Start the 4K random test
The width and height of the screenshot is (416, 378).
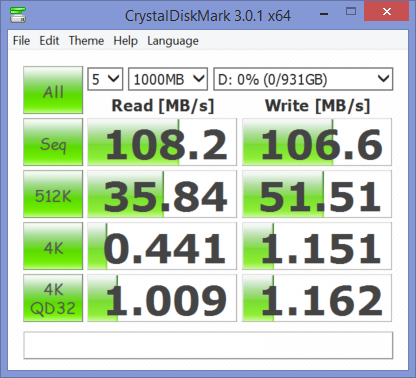coord(53,246)
